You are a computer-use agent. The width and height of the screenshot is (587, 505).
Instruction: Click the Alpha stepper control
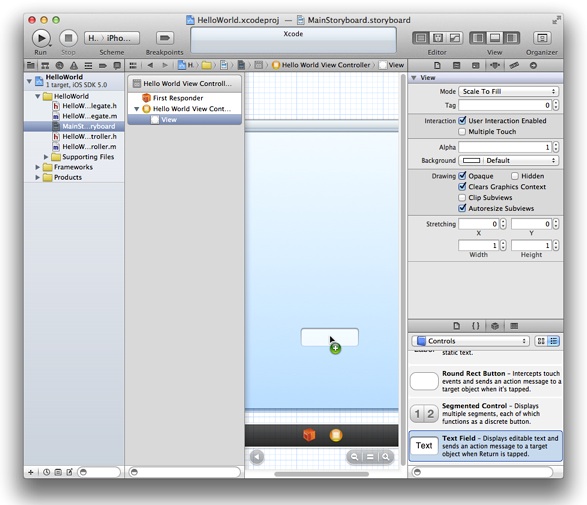[556, 147]
